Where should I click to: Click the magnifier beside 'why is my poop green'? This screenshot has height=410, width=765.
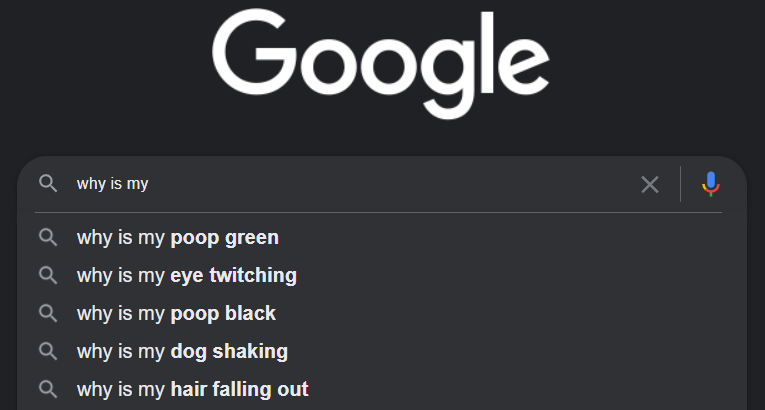pos(48,238)
